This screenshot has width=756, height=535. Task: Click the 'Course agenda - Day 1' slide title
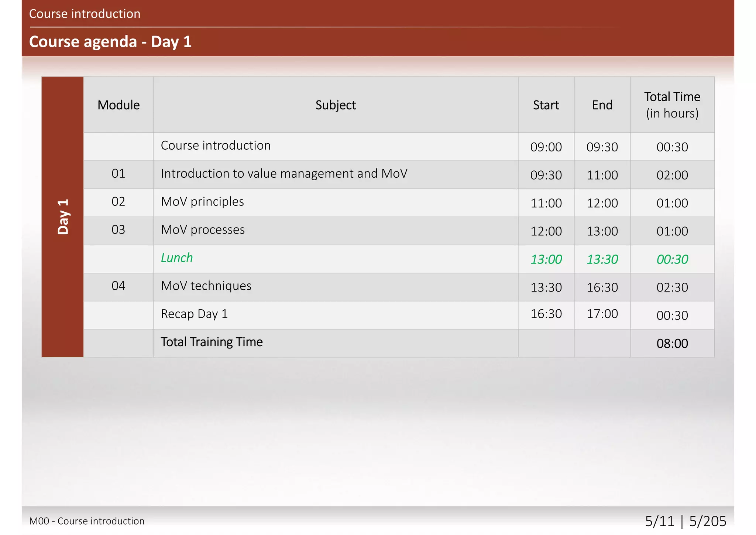pyautogui.click(x=110, y=42)
